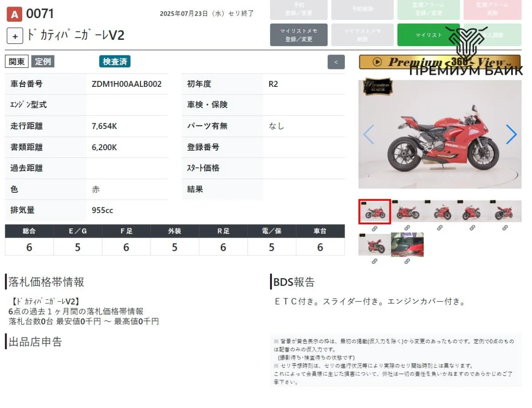Click the link icon under the second thumbnail
The width and height of the screenshot is (532, 408).
(x=407, y=228)
